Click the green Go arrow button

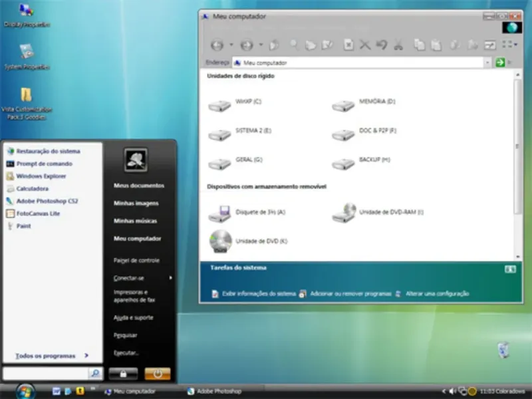500,63
